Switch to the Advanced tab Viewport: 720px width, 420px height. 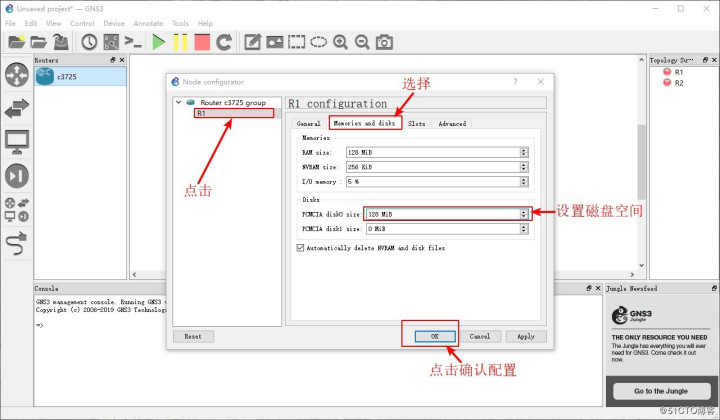click(452, 123)
